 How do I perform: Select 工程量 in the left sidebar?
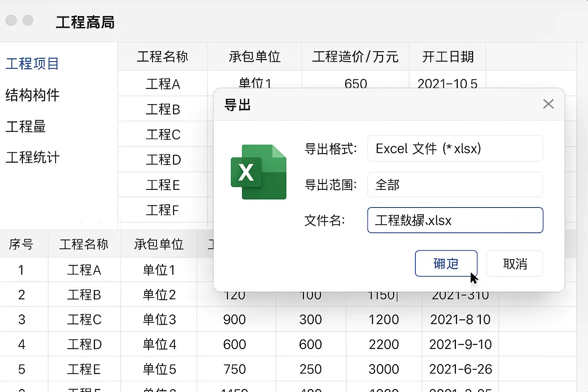click(26, 126)
